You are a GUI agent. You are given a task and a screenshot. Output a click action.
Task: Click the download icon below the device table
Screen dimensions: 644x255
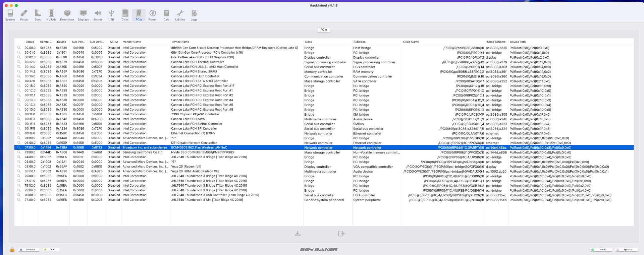[298, 234]
